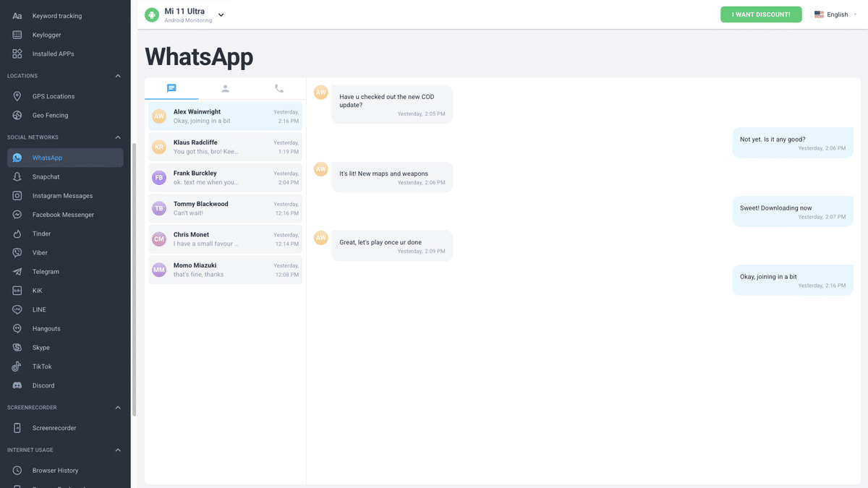This screenshot has width=868, height=488.
Task: Open Skype monitoring
Action: [x=42, y=347]
